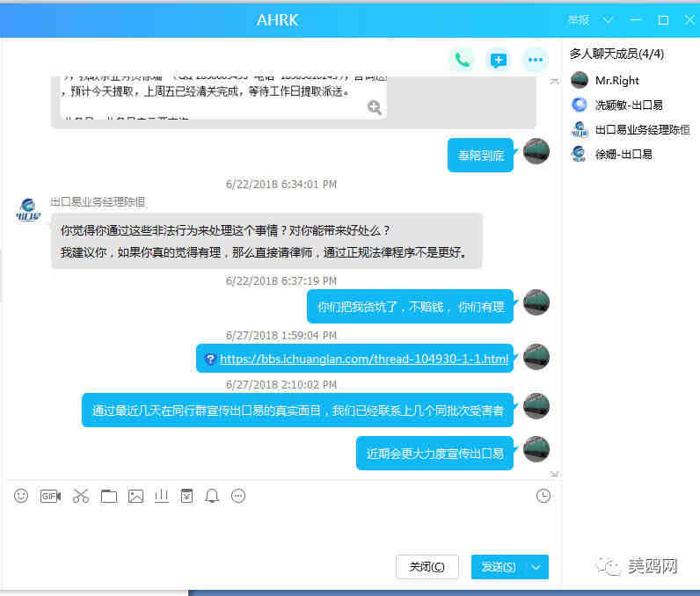The height and width of the screenshot is (596, 700).
Task: Click the send picture icon
Action: (x=135, y=496)
